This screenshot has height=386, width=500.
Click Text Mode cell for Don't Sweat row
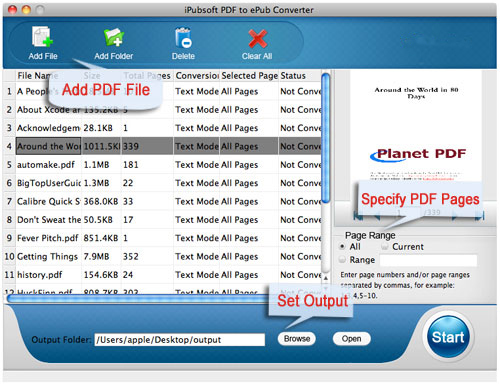[197, 220]
